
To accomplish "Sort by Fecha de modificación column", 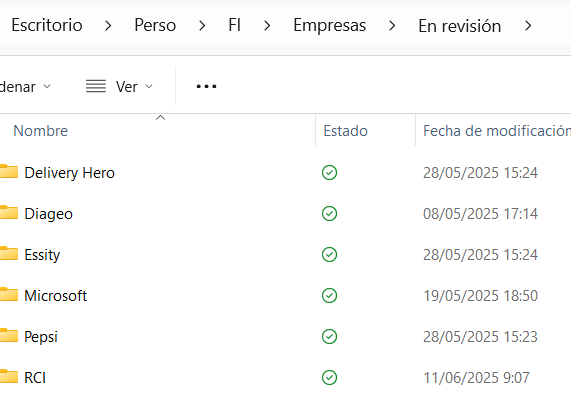I will pyautogui.click(x=497, y=131).
